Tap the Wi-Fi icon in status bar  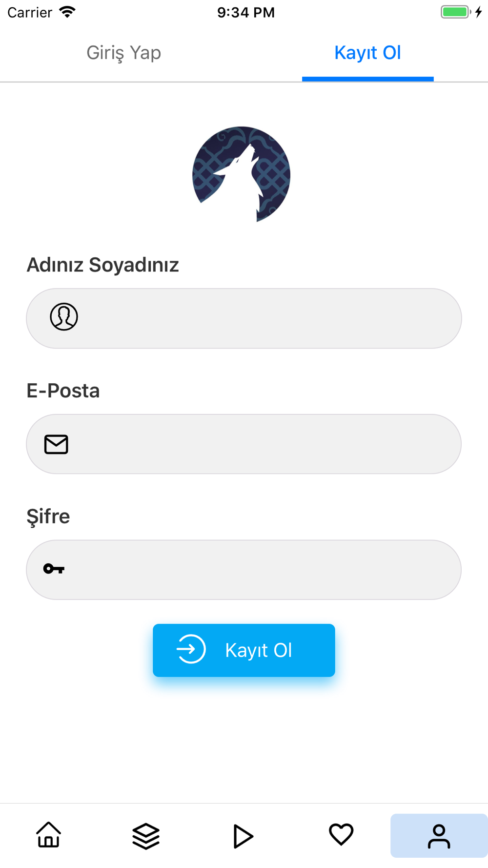[67, 12]
